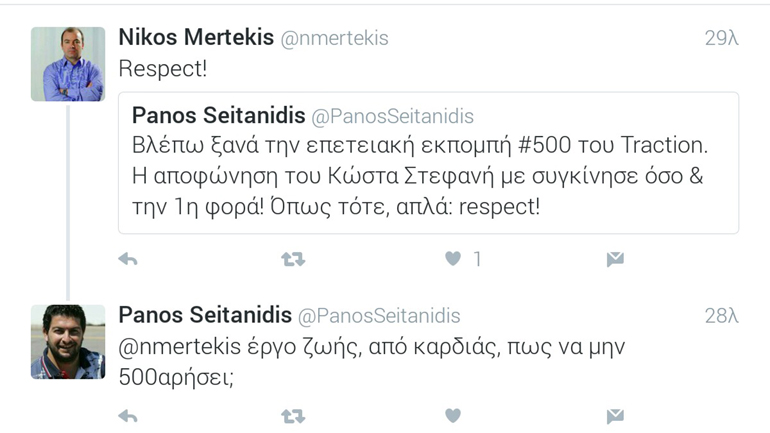Send Nikos Mertekis's tweet via direct message
The width and height of the screenshot is (770, 433).
point(615,259)
